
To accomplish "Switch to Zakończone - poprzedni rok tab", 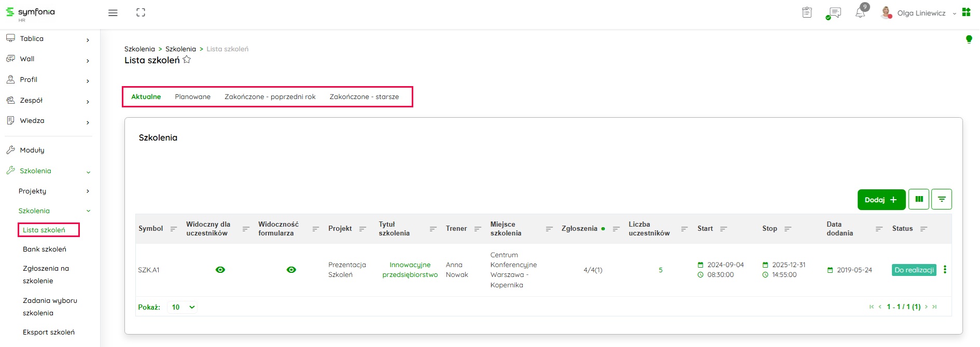I will (x=270, y=97).
